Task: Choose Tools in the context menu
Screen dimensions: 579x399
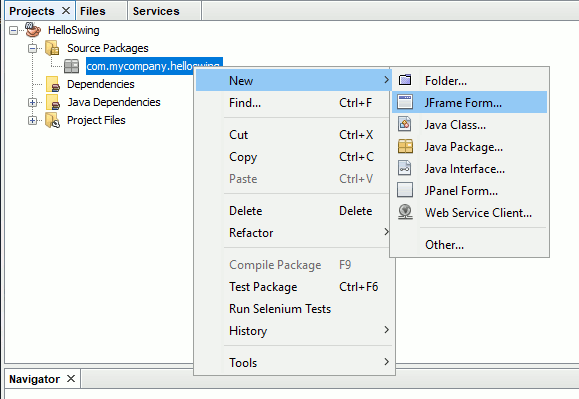Action: pyautogui.click(x=294, y=363)
